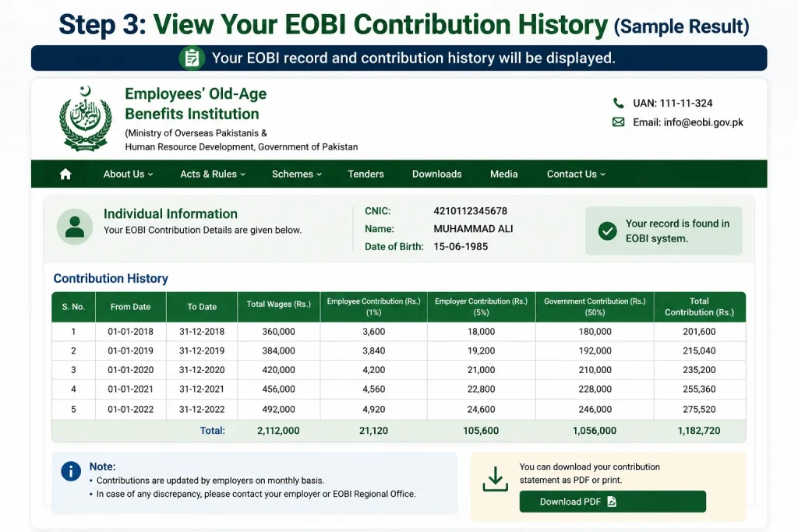This screenshot has height=532, width=798.
Task: Click the date of birth 15-06-1985
Action: click(461, 247)
